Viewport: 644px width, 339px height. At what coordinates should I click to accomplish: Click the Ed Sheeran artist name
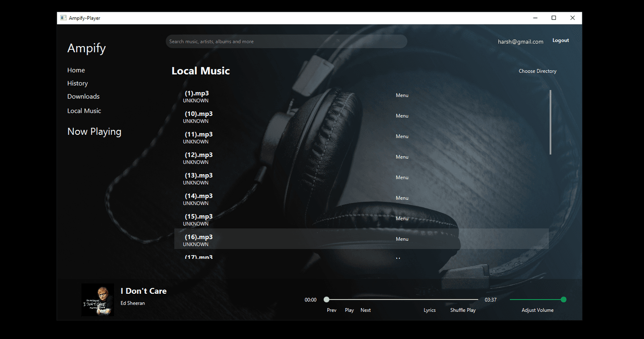coord(133,303)
